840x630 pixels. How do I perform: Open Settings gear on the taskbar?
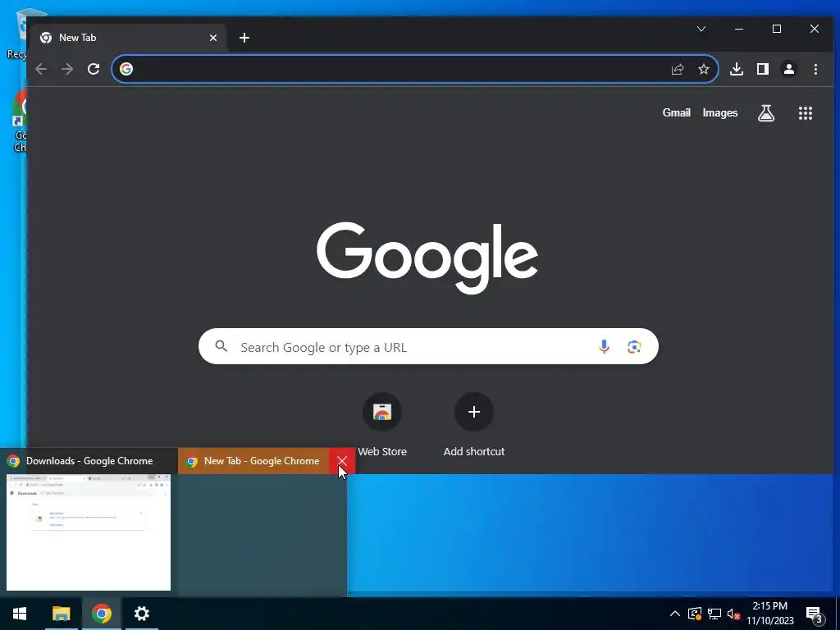[x=141, y=614]
